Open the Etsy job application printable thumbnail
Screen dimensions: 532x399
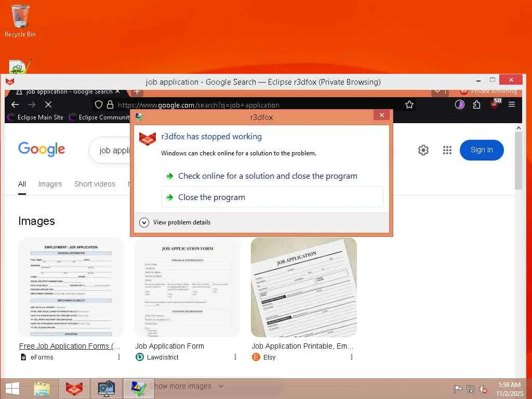coord(303,287)
